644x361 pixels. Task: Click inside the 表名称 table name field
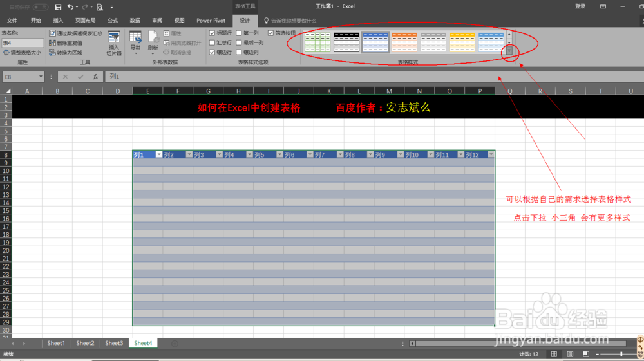23,42
